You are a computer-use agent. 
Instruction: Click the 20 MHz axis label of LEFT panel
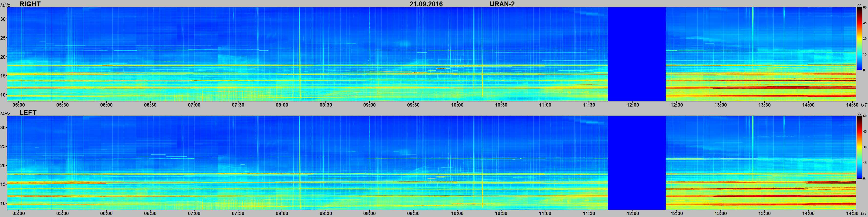pyautogui.click(x=3, y=165)
